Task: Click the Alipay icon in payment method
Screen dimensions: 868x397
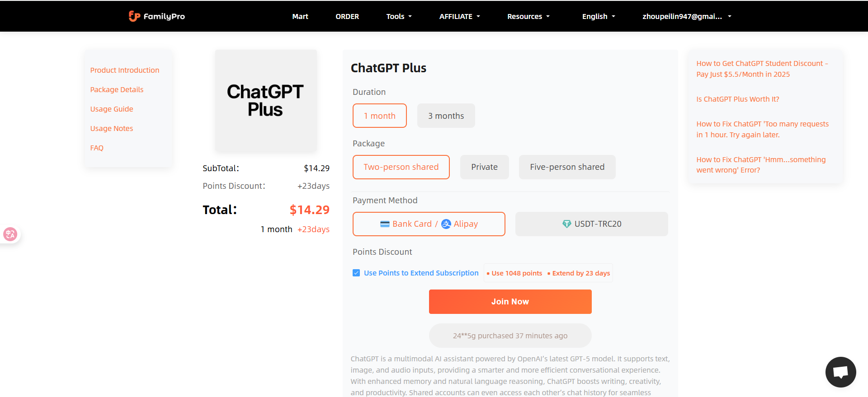Action: click(x=446, y=224)
